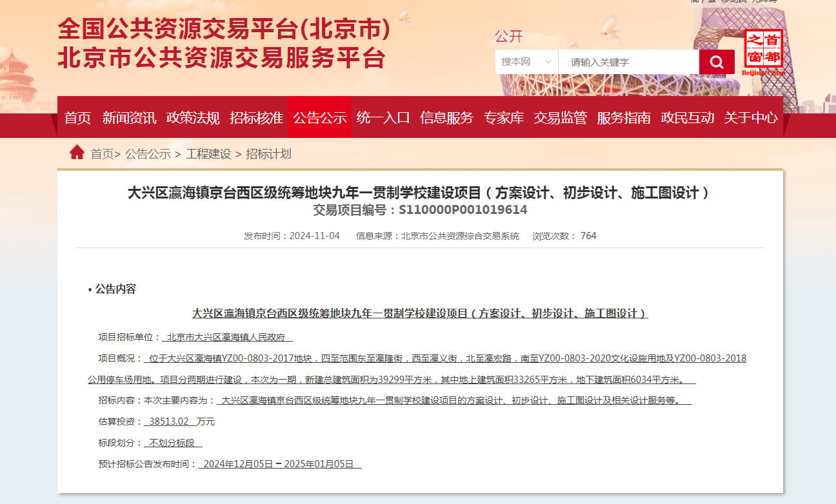Select 政策法规 in the navigation bar
Screen dimensions: 836x504
(193, 117)
